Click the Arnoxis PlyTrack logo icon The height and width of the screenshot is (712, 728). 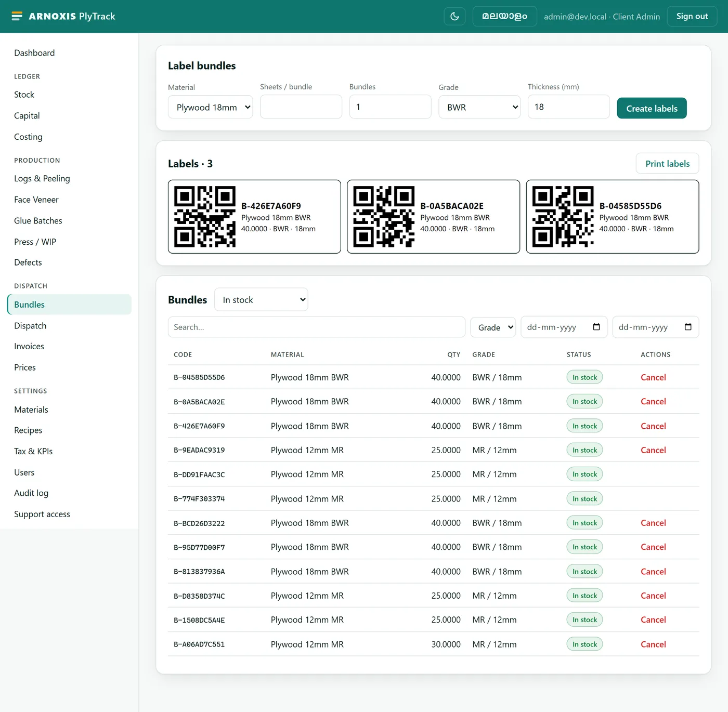click(x=17, y=16)
